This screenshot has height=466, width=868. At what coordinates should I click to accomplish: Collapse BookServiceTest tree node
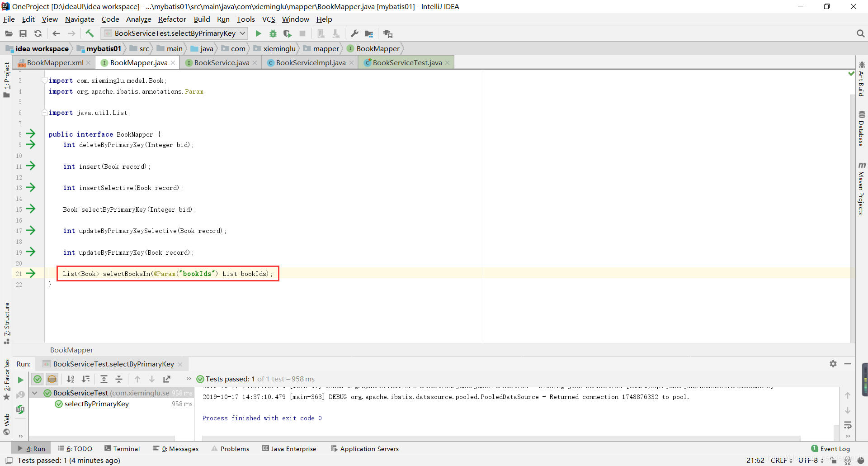tap(35, 393)
